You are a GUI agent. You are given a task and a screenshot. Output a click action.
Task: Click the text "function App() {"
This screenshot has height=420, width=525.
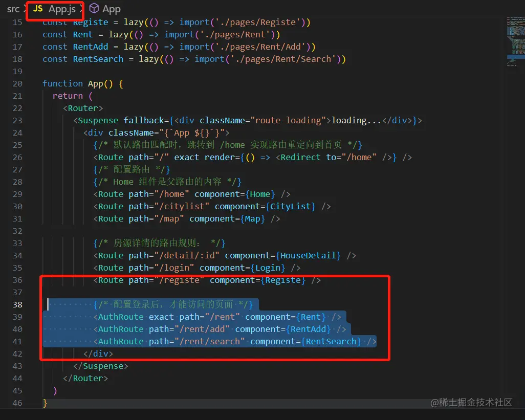[83, 84]
